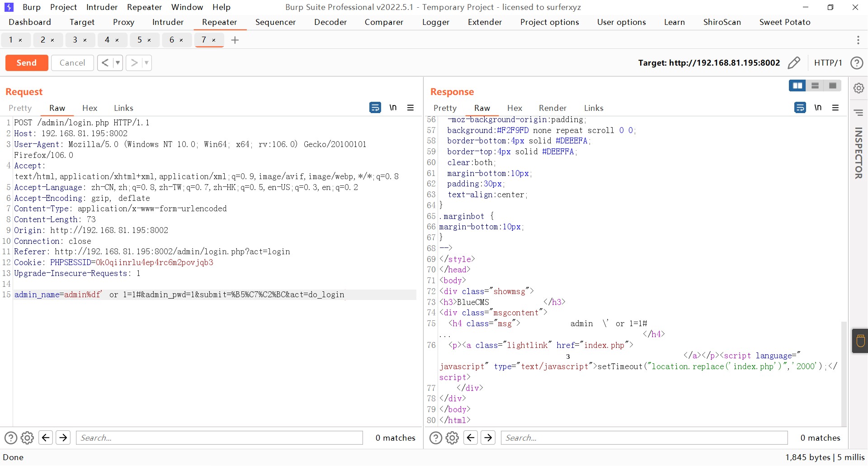Go back to previous request in history

pyautogui.click(x=105, y=63)
